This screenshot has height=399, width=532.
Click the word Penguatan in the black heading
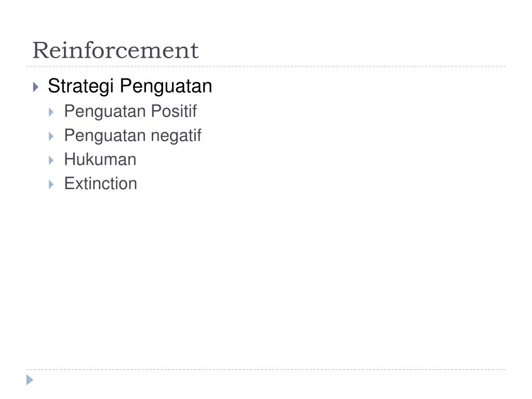point(166,86)
